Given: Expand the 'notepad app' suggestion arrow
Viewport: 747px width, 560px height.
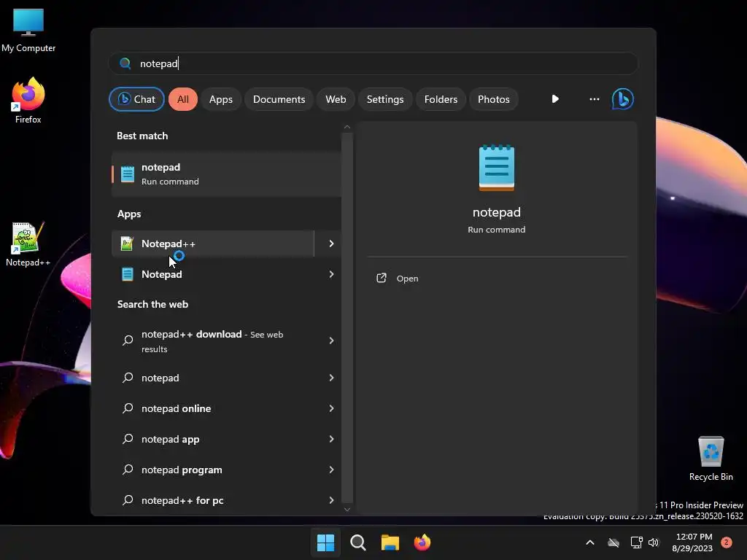Looking at the screenshot, I should click(331, 438).
